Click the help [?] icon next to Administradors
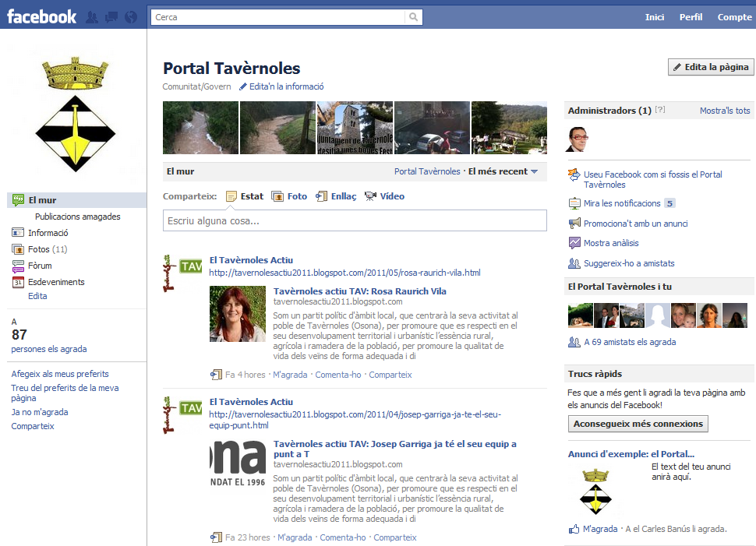Viewport: 756px width, 546px height. [x=660, y=109]
